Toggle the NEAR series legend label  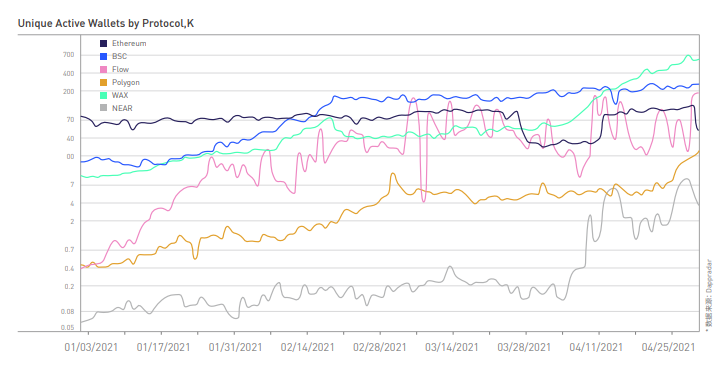[x=122, y=108]
